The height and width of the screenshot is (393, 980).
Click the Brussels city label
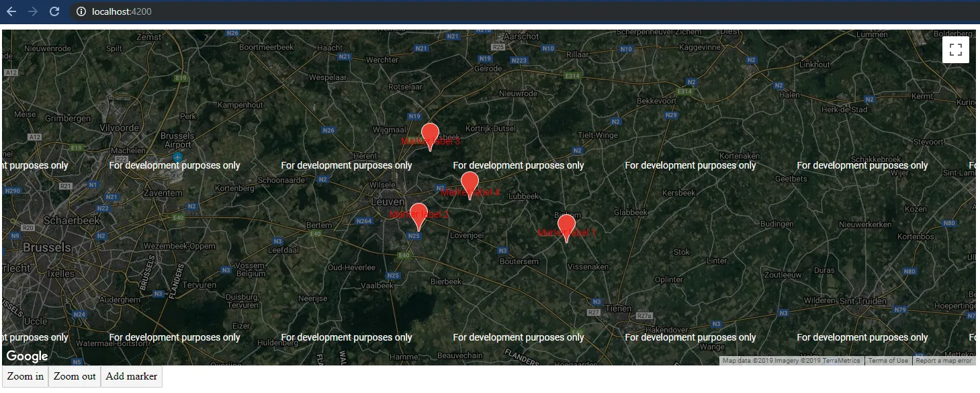pos(46,247)
